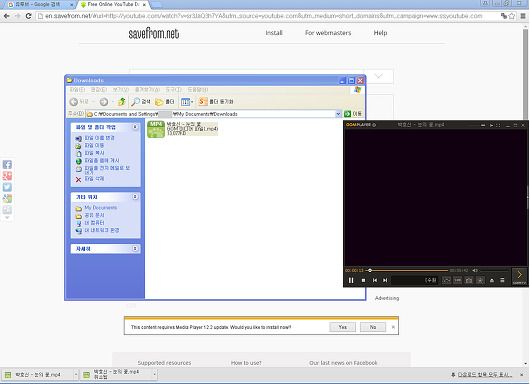Select the MP4 file in Downloads
Viewport: 530px width, 384px height.
click(x=183, y=129)
